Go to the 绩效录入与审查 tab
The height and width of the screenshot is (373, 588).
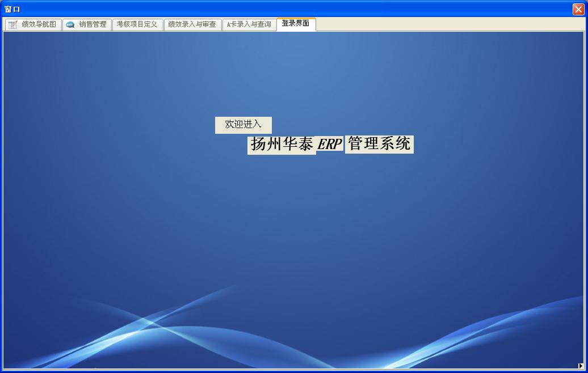[x=192, y=24]
